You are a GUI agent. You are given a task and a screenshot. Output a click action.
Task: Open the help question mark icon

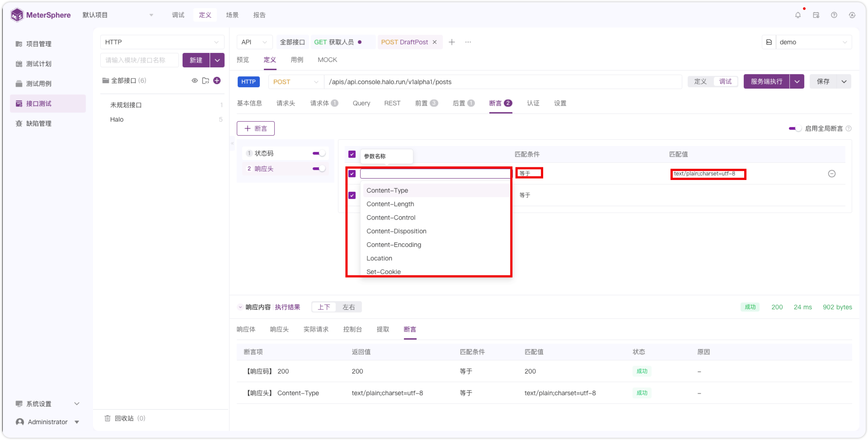point(834,15)
